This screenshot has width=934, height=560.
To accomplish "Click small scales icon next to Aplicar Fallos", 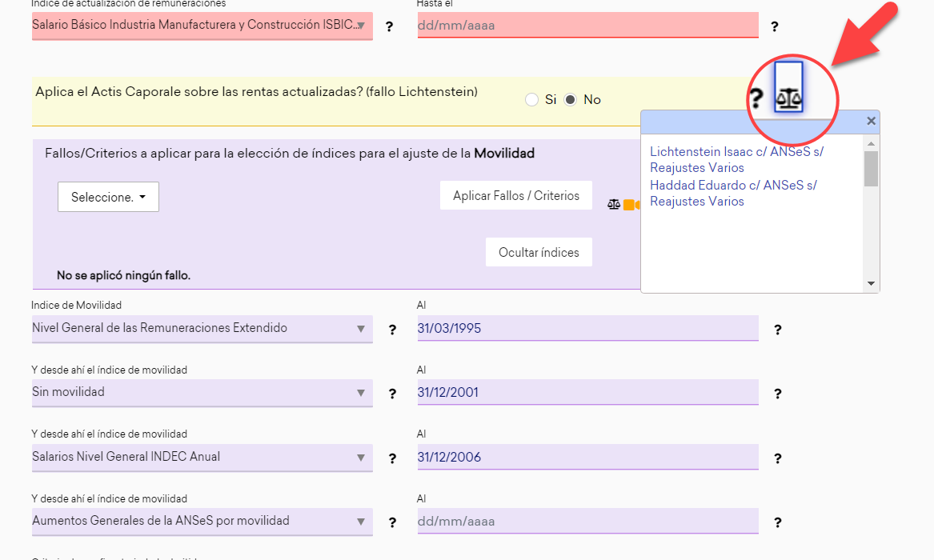I will 614,205.
